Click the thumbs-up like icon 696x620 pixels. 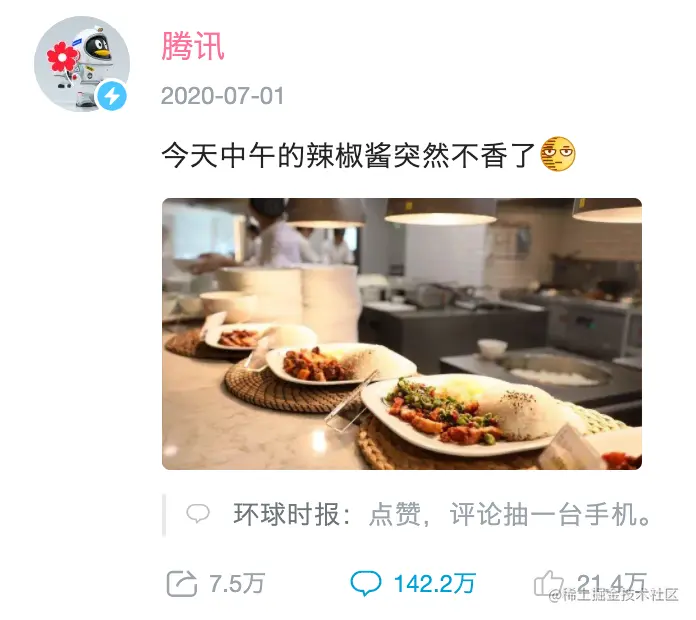coord(549,583)
